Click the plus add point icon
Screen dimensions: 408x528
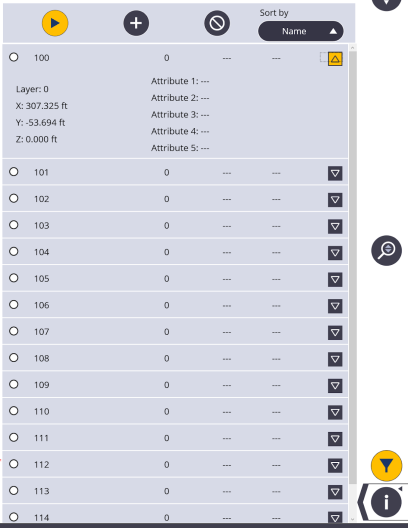pos(136,23)
